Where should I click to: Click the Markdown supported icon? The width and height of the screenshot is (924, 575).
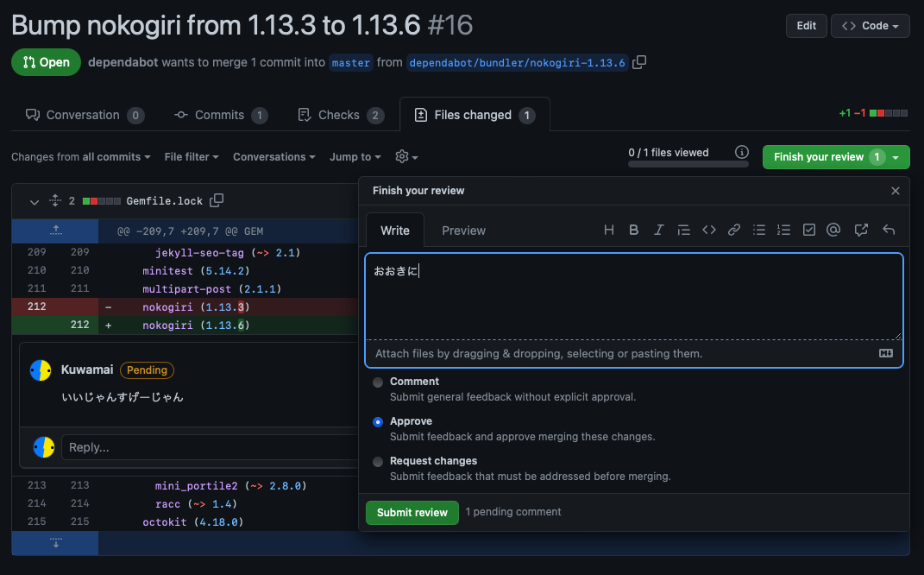[886, 353]
